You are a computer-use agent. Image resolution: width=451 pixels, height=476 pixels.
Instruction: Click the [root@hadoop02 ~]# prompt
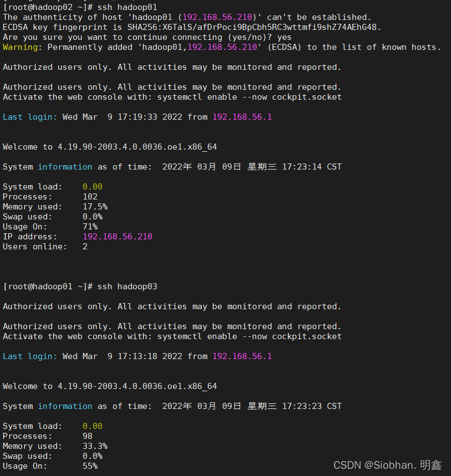point(48,7)
